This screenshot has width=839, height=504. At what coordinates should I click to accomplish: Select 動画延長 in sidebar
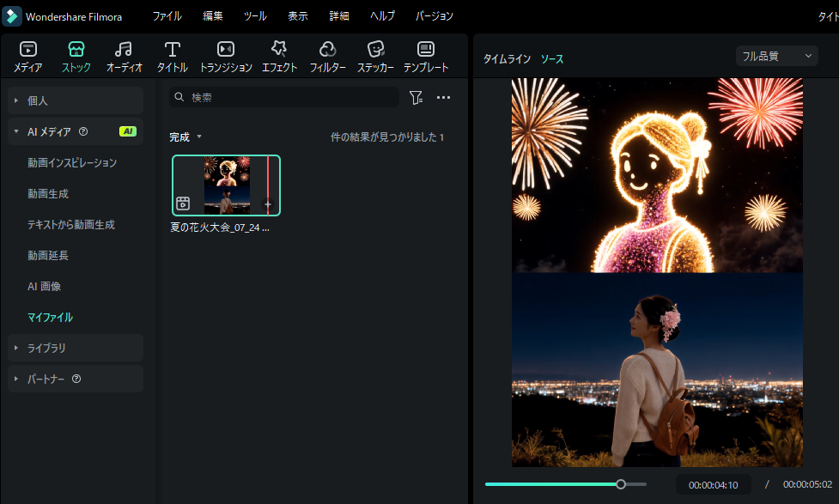click(x=48, y=255)
